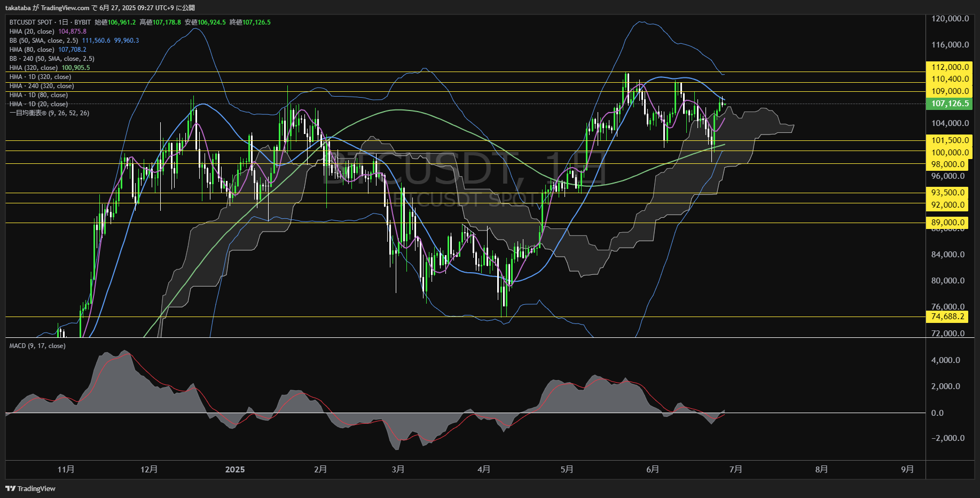Click the BTCUSDT SPOT · 1日 · BYBIT symbol legend
This screenshot has height=498, width=980.
(50, 22)
